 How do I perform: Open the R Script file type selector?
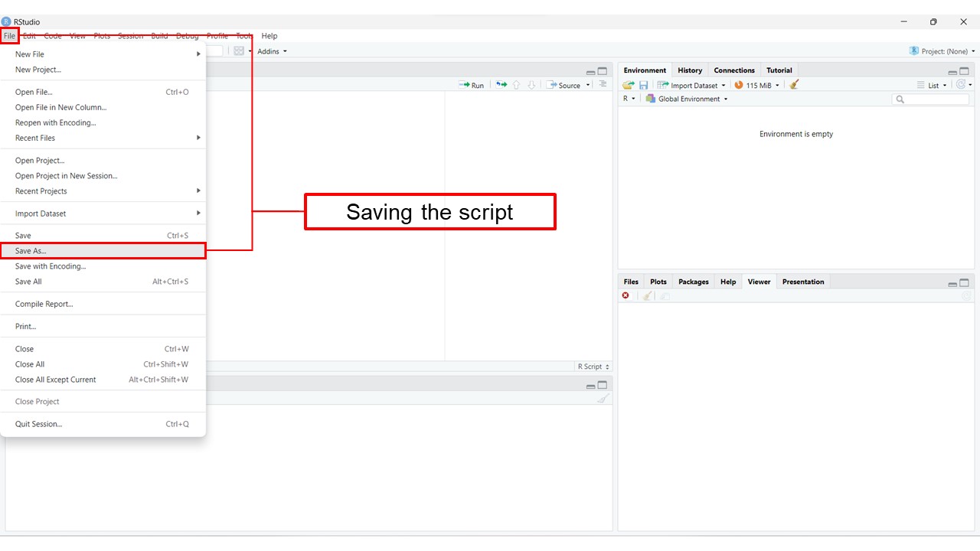[x=593, y=367]
